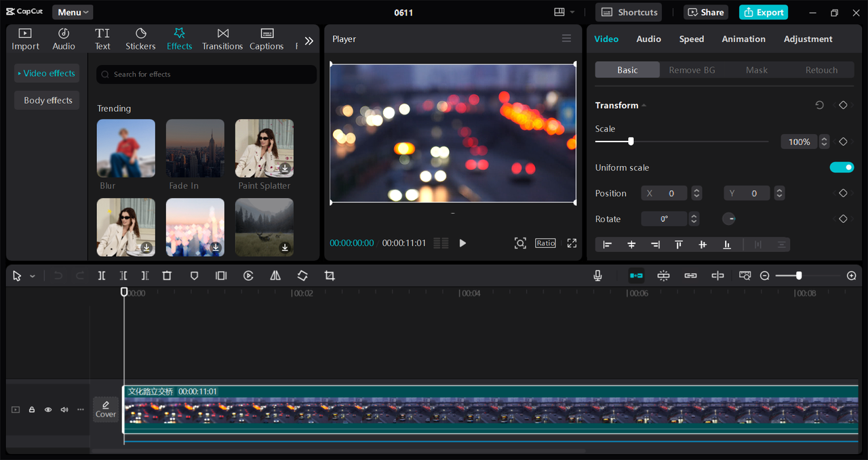Select the Blur effect thumbnail
This screenshot has width=868, height=460.
point(126,148)
